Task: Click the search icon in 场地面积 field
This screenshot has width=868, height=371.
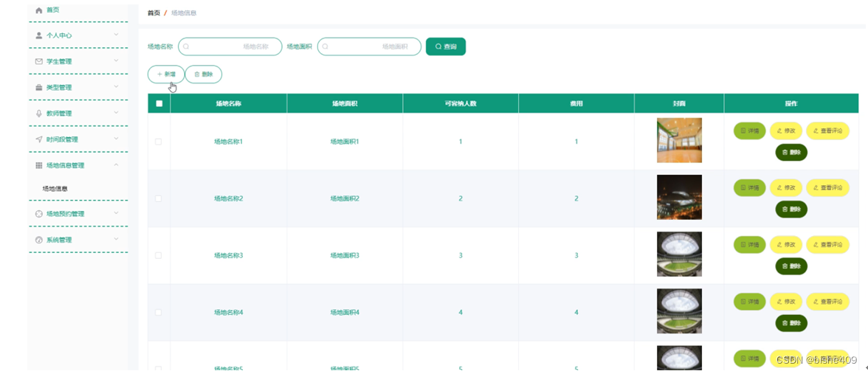Action: tap(325, 47)
